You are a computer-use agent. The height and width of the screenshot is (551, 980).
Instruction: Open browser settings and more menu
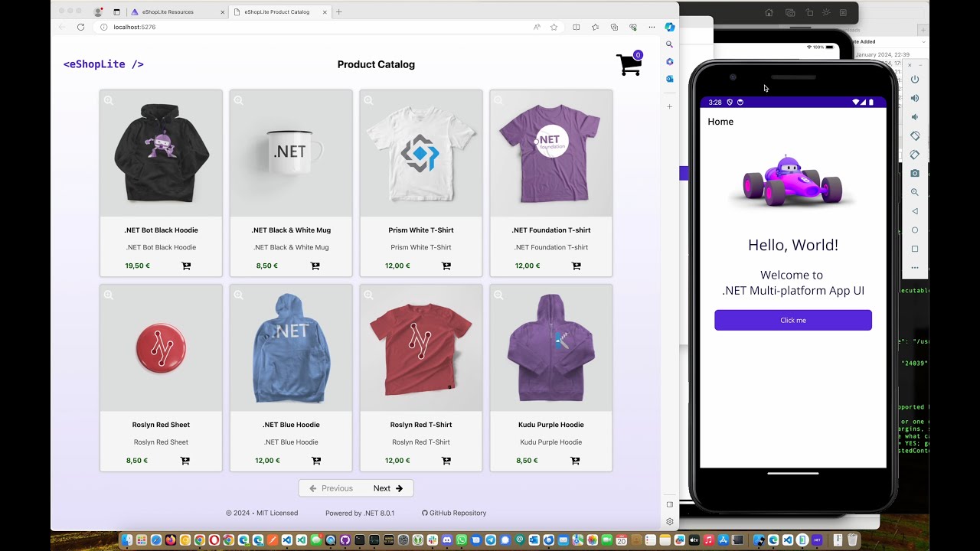coord(652,27)
